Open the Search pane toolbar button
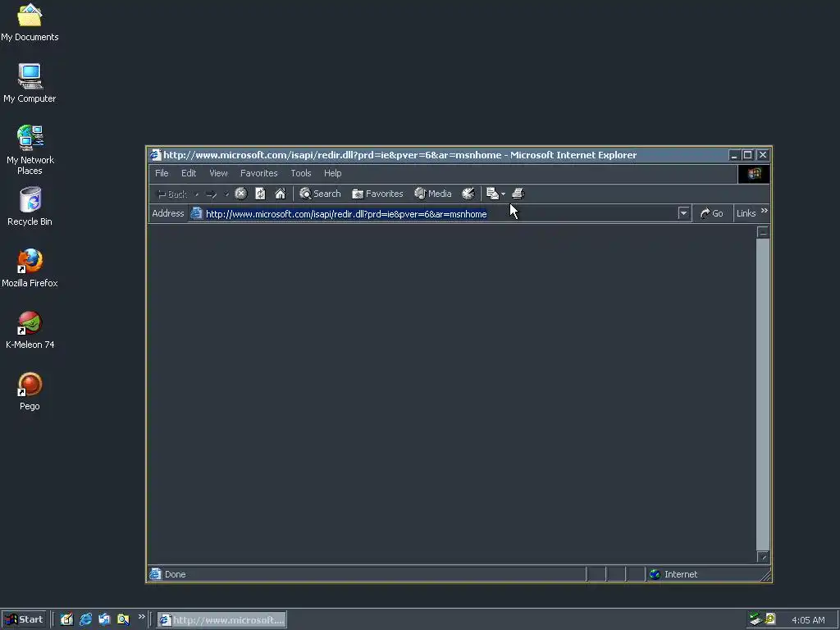Viewport: 840px width, 630px height. pyautogui.click(x=320, y=194)
